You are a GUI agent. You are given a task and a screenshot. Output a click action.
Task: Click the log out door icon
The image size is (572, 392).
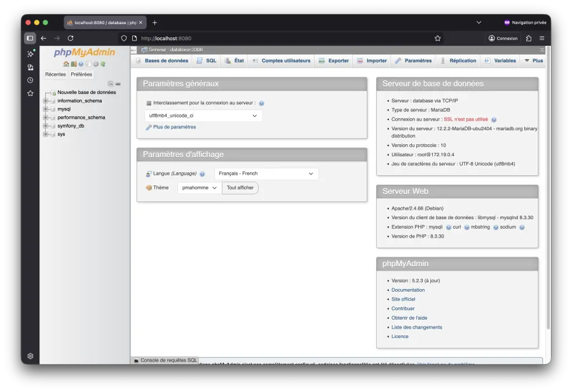74,64
